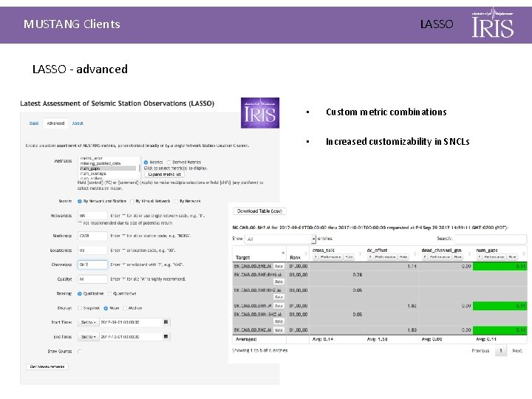Click green num_gaps cell in BHZ.M row

pos(499,330)
